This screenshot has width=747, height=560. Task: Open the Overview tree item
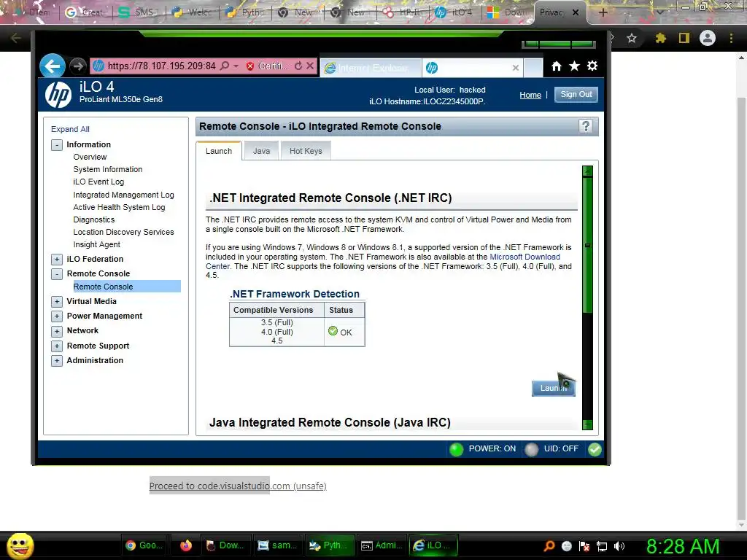pos(90,157)
